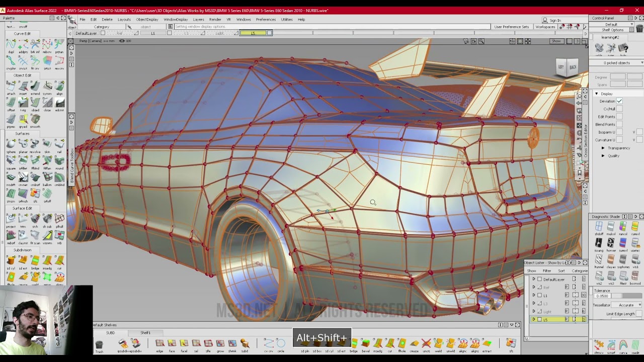This screenshot has height=362, width=644.
Task: Select the sd cyl subdivision tool in the palette
Action: pos(11,261)
